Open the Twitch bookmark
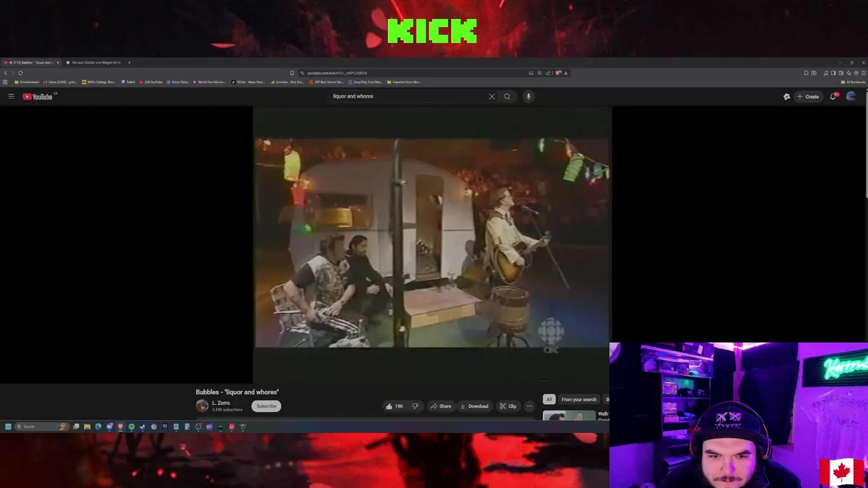Viewport: 868px width, 488px height. [x=129, y=82]
